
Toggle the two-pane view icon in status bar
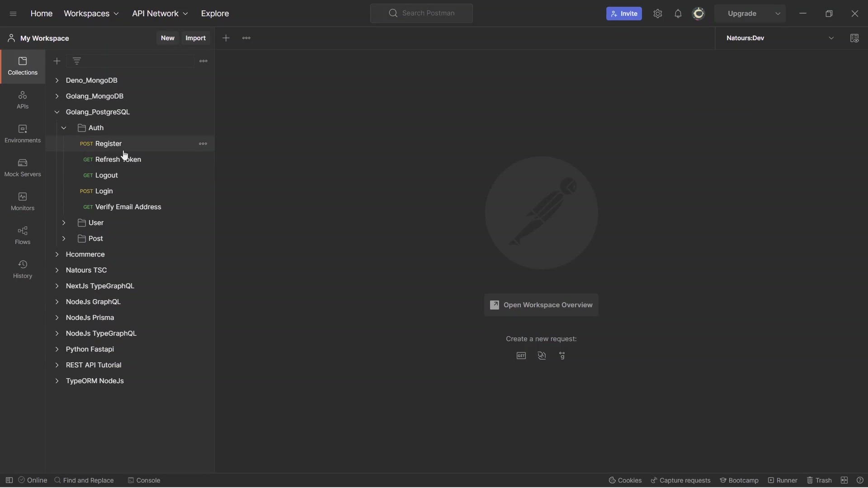[x=844, y=480]
